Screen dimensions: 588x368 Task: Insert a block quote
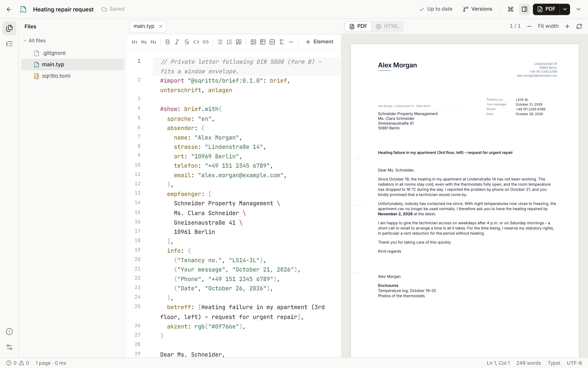click(239, 42)
